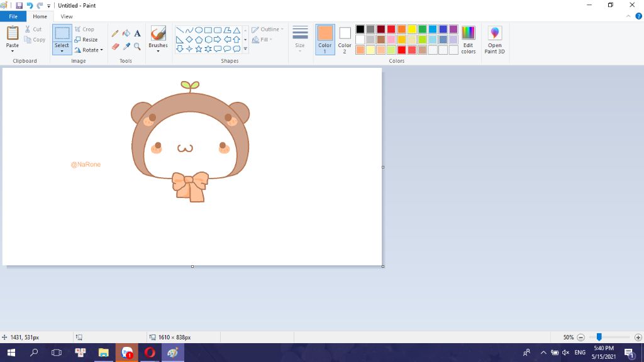This screenshot has height=362, width=644.
Task: Open the shape Fill dropdown
Action: click(262, 40)
